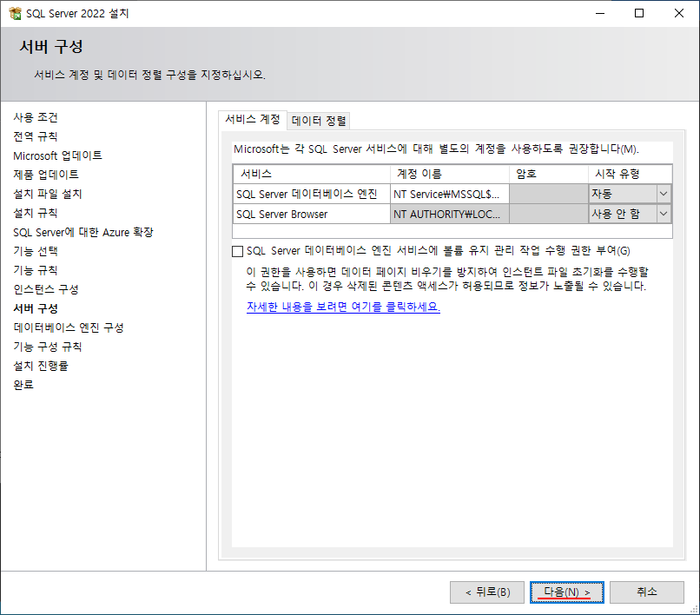Close the SQL Server 2022 설치 window
700x615 pixels.
coord(679,13)
